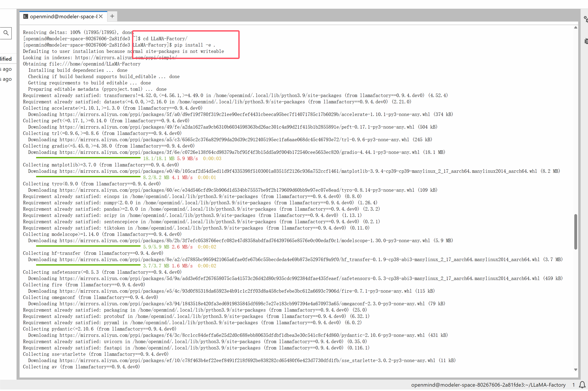588x391 pixels.
Task: Click 'Collecting trl' line
Action: coord(102,133)
